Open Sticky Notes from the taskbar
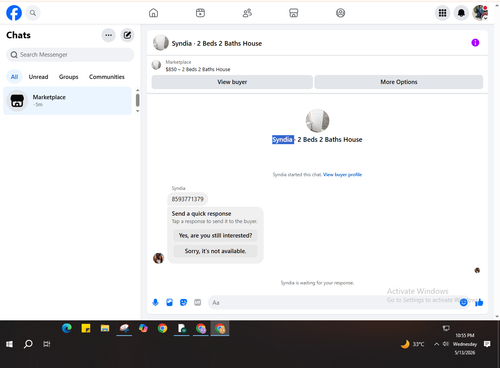 pos(86,328)
